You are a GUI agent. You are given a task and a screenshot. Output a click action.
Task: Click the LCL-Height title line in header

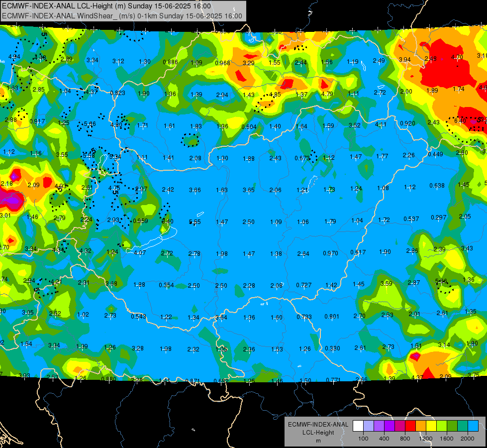pos(106,6)
